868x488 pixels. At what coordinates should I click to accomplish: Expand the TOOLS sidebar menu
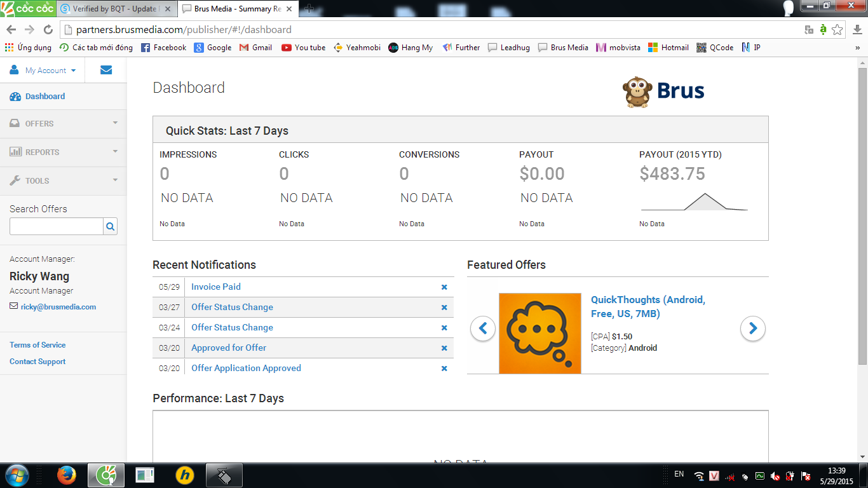click(x=64, y=181)
